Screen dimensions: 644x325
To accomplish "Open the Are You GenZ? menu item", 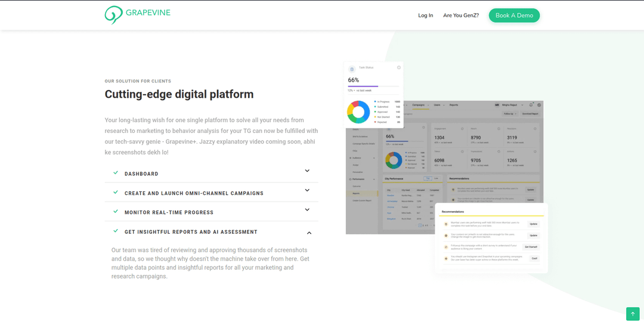I will 461,16.
